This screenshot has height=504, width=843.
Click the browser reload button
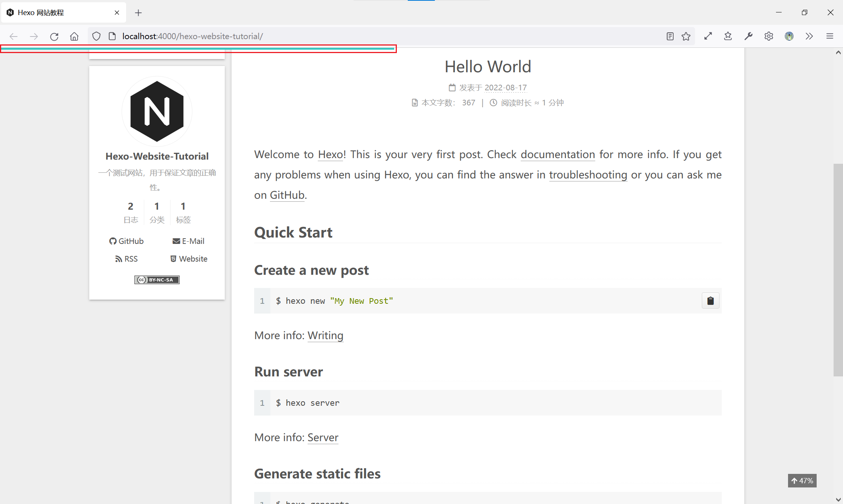tap(54, 37)
